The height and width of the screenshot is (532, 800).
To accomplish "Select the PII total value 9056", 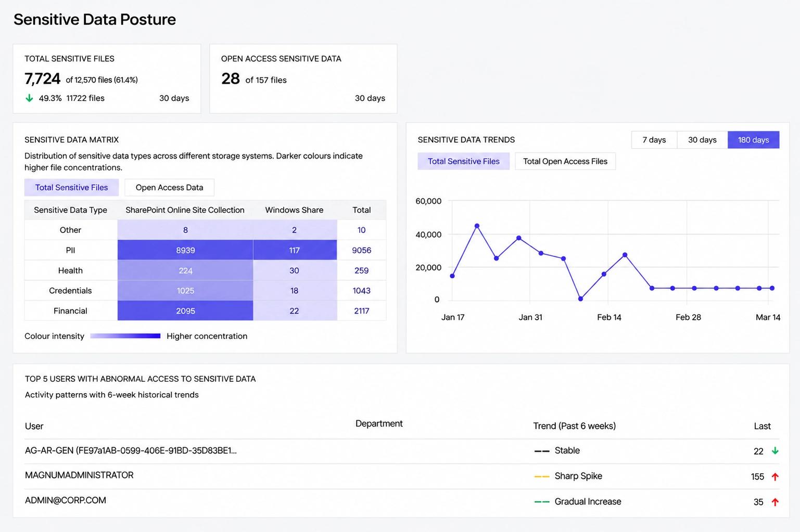I will point(362,250).
